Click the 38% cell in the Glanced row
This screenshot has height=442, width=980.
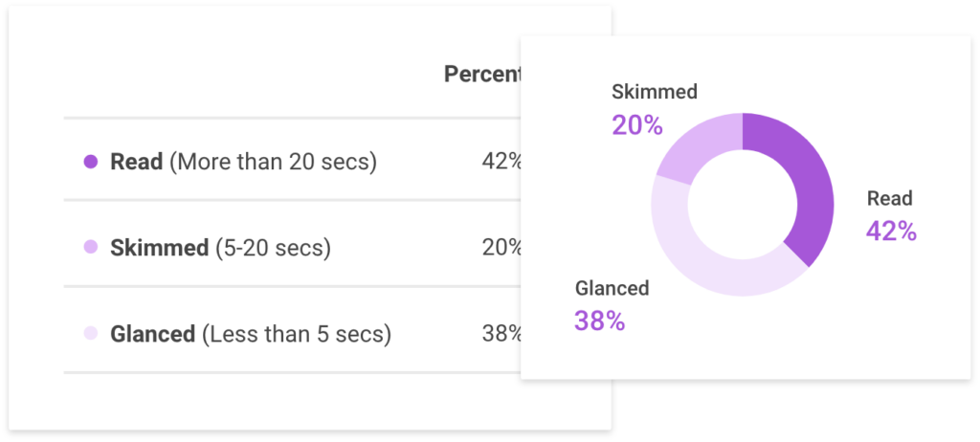coord(501,334)
